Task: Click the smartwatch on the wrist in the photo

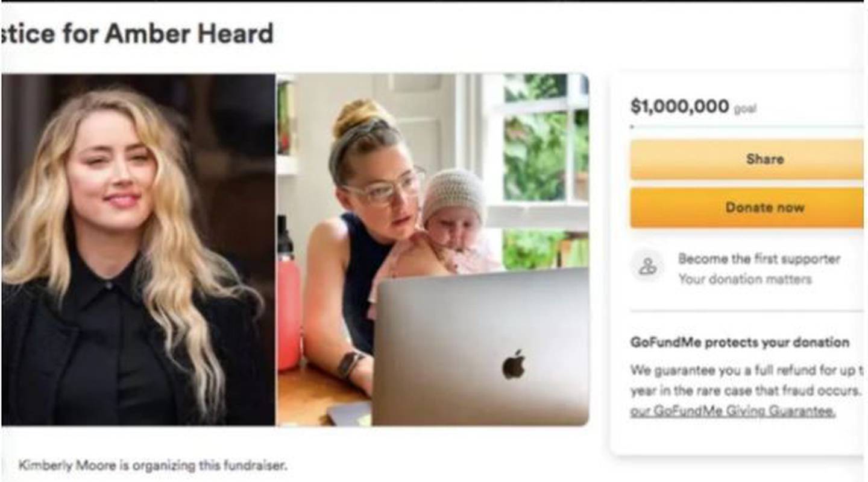Action: [351, 365]
